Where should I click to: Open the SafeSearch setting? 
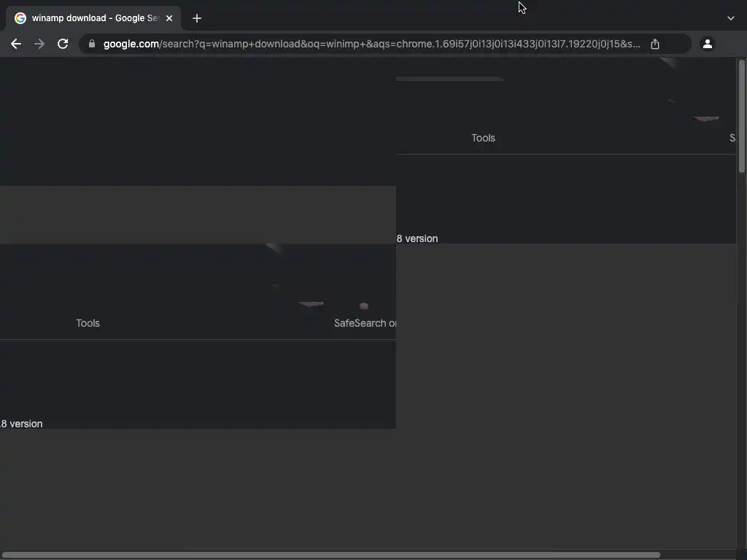pyautogui.click(x=365, y=323)
